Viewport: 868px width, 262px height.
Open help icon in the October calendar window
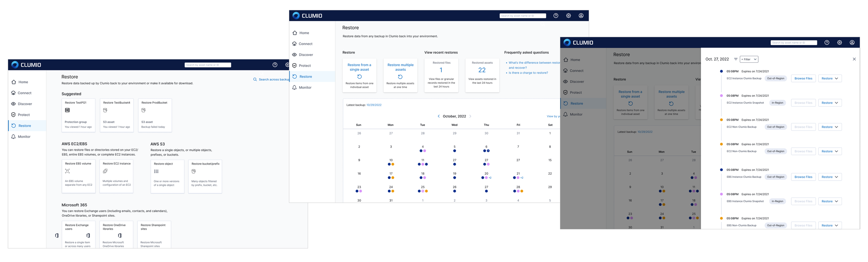[556, 16]
